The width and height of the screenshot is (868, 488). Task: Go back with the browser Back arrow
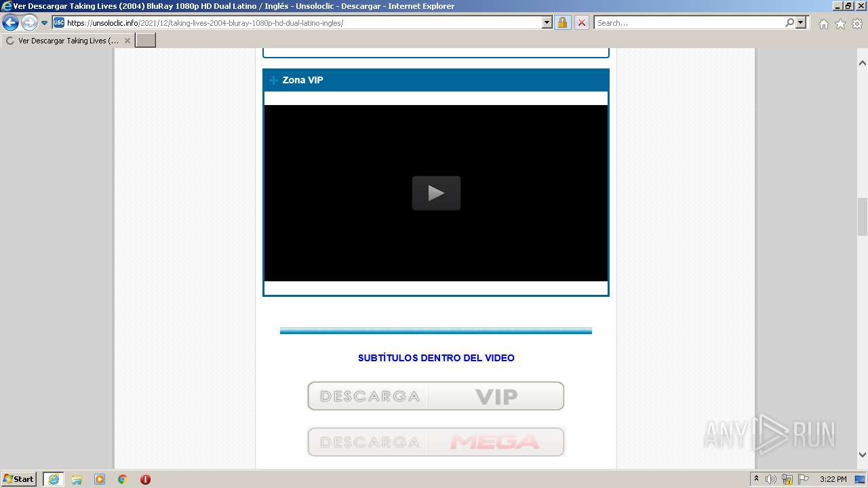click(10, 23)
